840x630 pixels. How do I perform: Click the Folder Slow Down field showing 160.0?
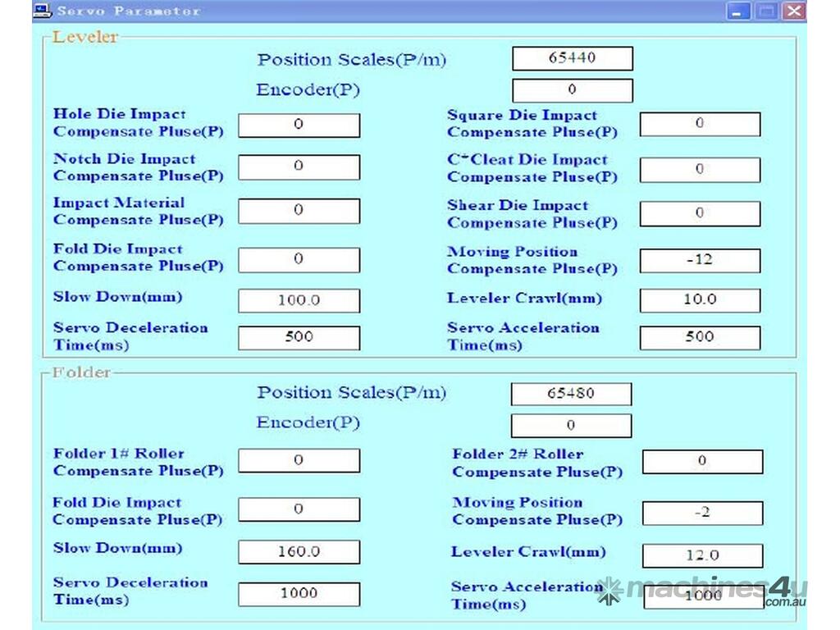pyautogui.click(x=299, y=552)
